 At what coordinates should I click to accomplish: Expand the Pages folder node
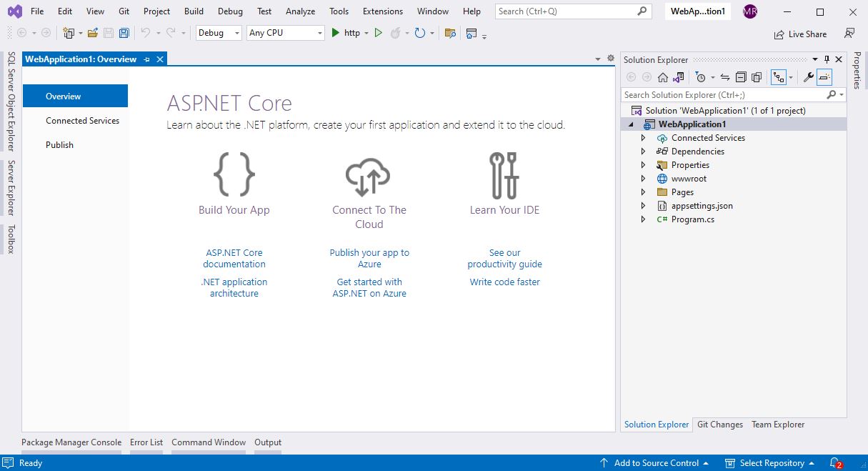(643, 192)
